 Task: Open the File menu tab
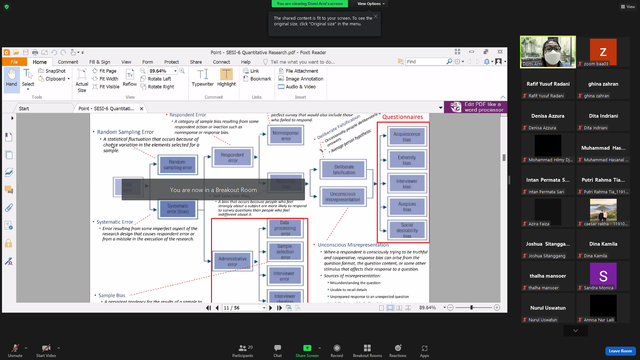14,62
